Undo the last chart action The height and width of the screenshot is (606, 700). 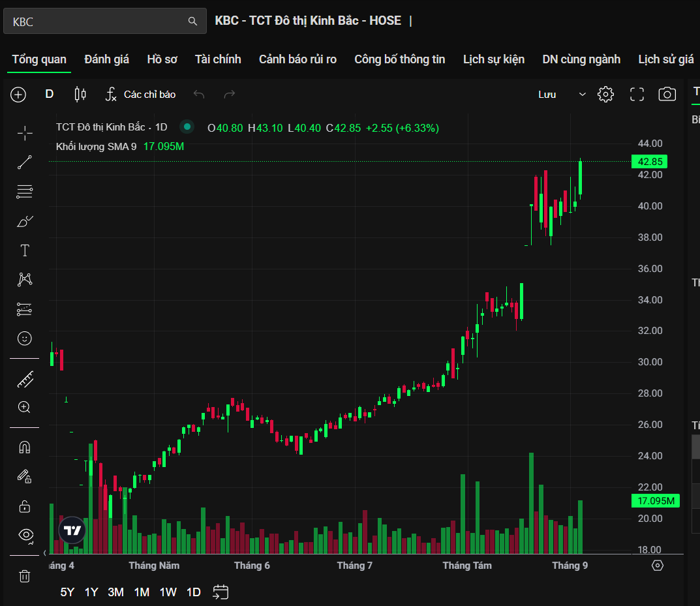tap(199, 94)
